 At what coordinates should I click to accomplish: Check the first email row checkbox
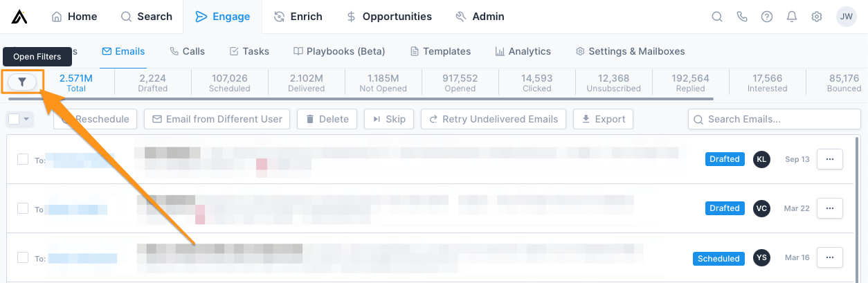click(x=23, y=159)
